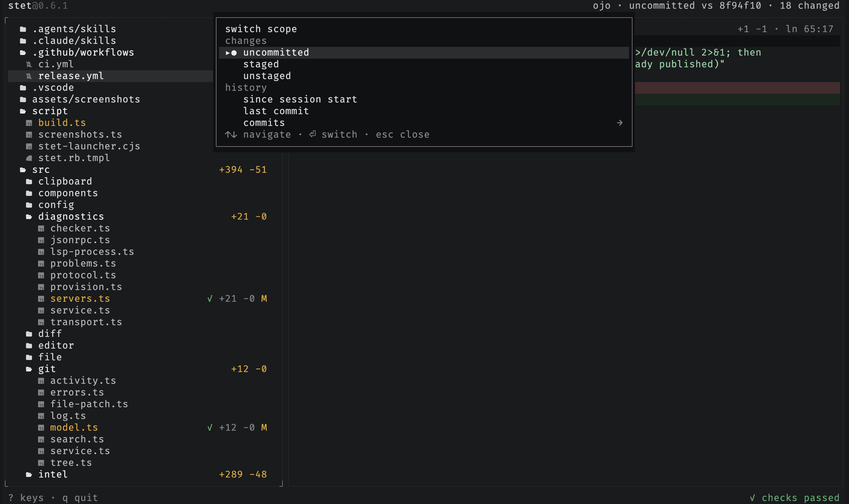Open service.ts in diagnostics folder
Screen dimensions: 849x504
click(80, 310)
